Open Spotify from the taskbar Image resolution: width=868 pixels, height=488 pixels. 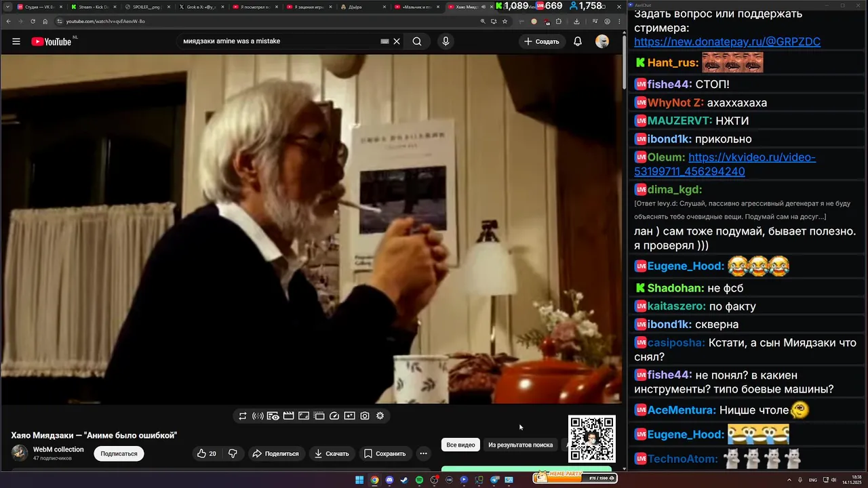pos(419,480)
